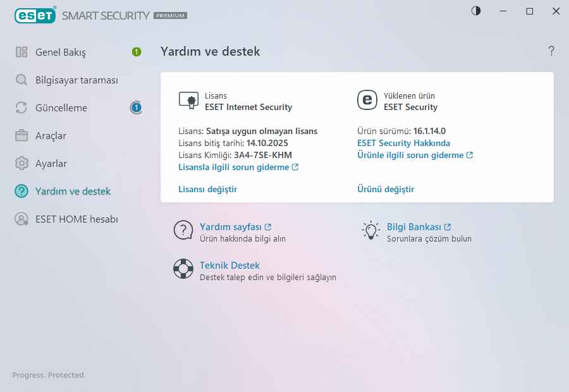
Task: Click the license certificate icon
Action: pos(188,101)
